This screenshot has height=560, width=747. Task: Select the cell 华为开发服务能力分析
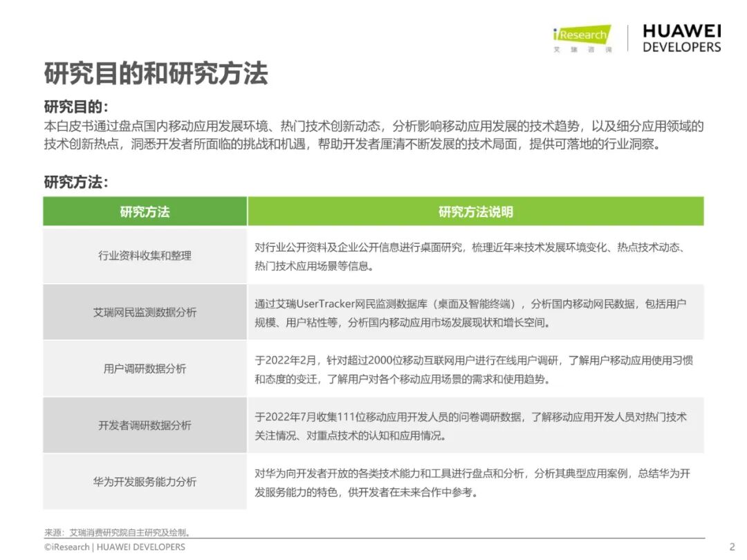(x=145, y=482)
